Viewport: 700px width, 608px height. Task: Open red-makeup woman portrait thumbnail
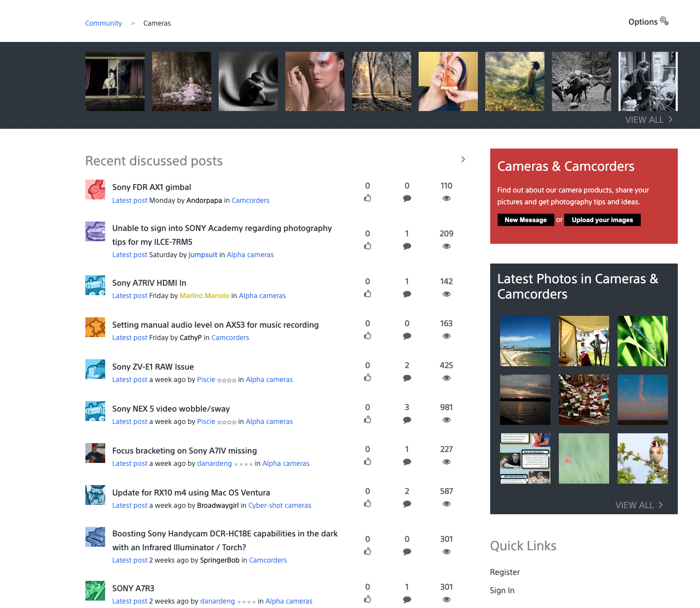[315, 81]
